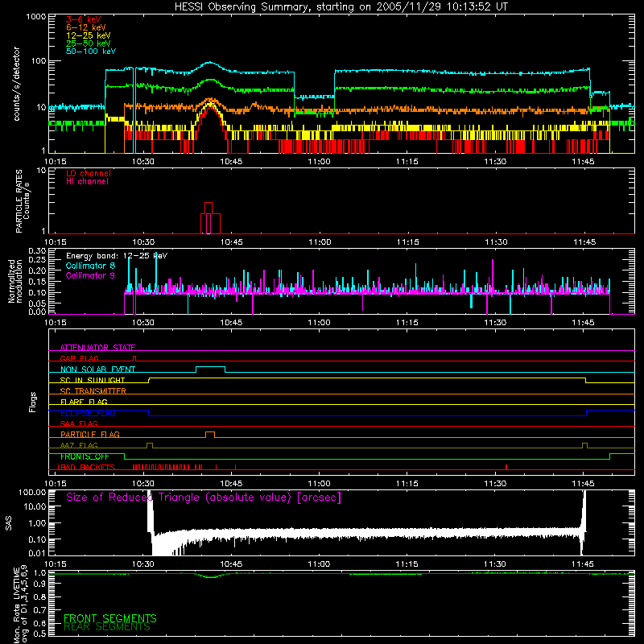Screen dimensions: 644x644
Task: Select the FRONTS OFF flag label
Action: pyautogui.click(x=85, y=456)
